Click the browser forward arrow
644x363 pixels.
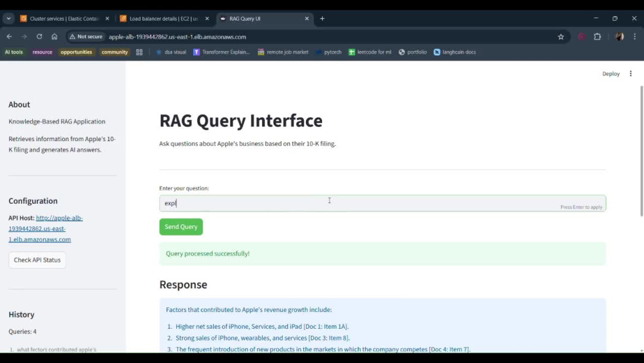[x=24, y=37]
